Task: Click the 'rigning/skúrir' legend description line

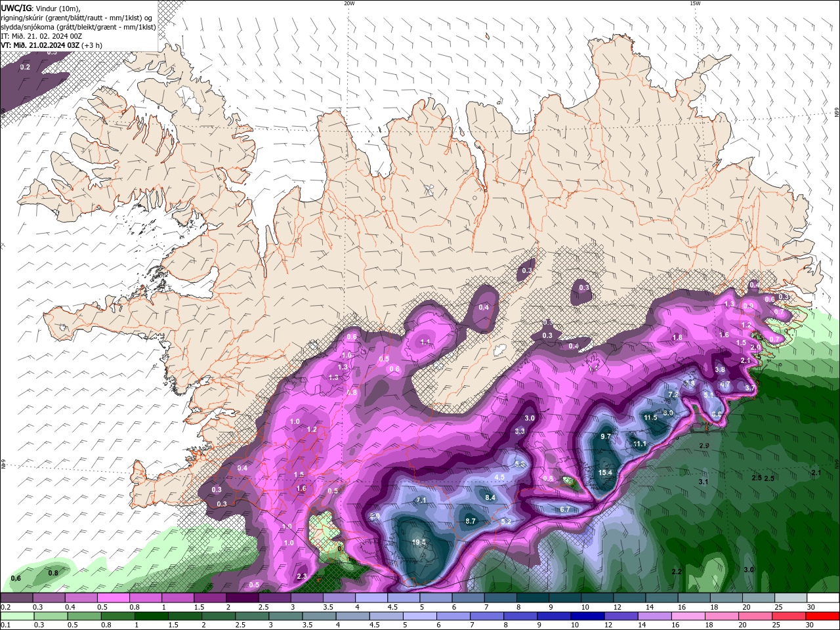Action: point(77,18)
